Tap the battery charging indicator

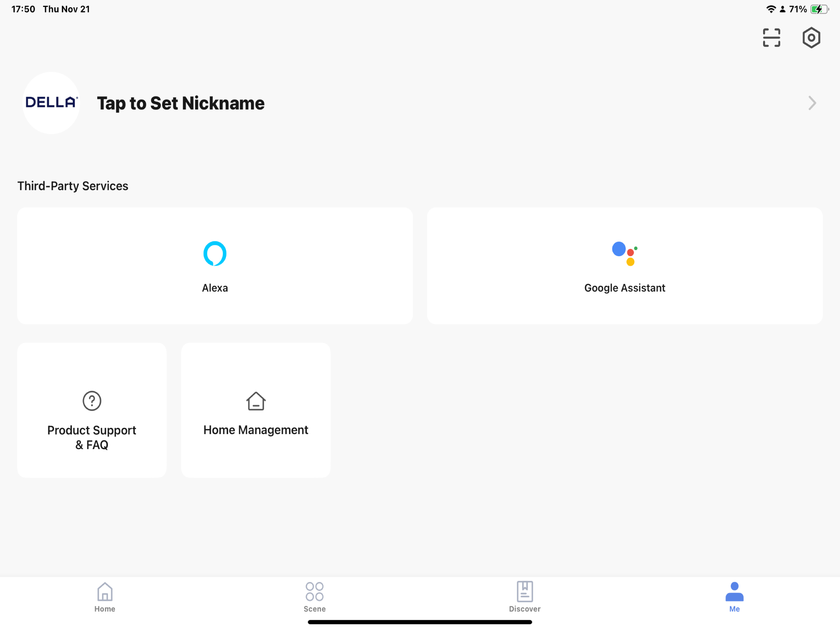coord(819,9)
